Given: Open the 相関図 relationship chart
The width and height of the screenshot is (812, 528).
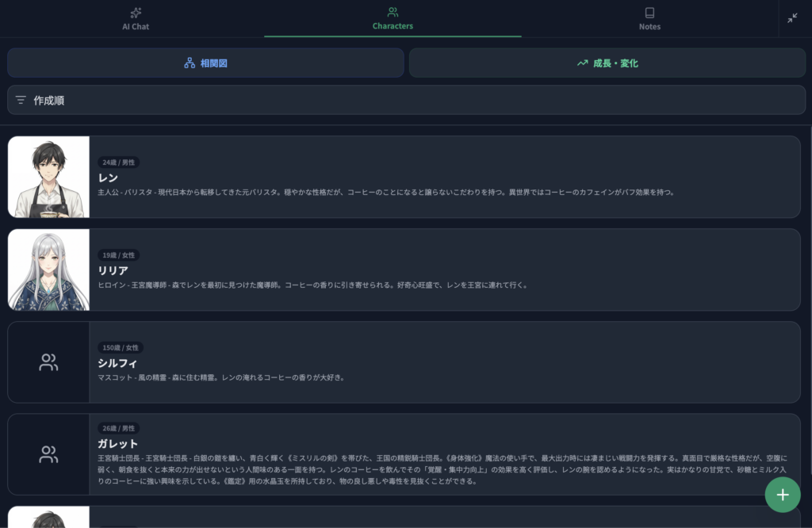Looking at the screenshot, I should tap(205, 63).
